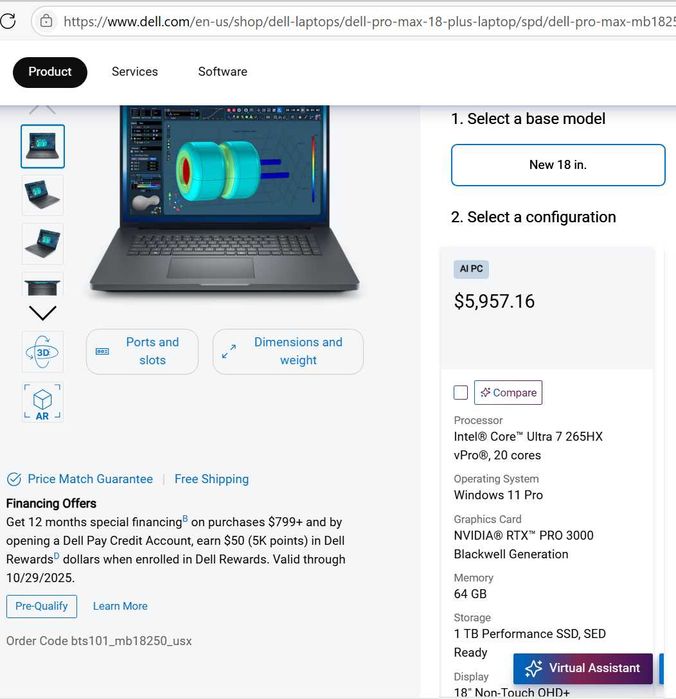Screen dimensions: 676x699
Task: Select the second laptop angle thumbnail
Action: 42,195
